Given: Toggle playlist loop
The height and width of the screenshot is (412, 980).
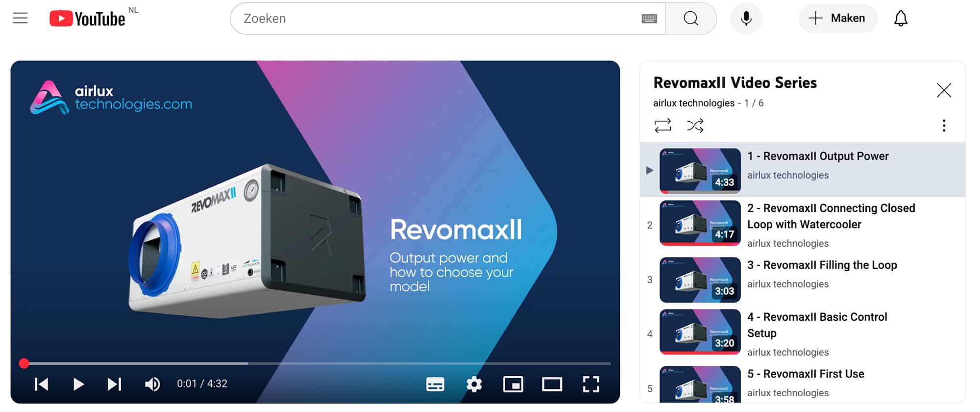Looking at the screenshot, I should pyautogui.click(x=662, y=126).
